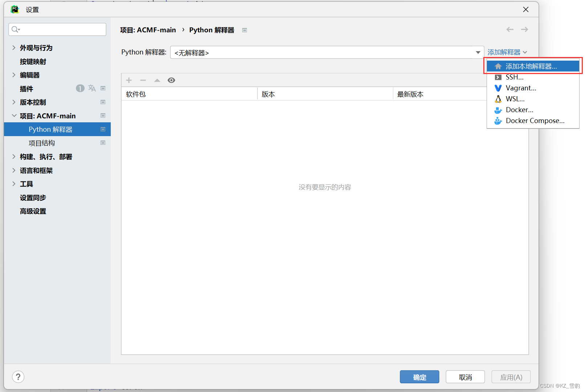Open the Python 解释器 dropdown arrow
The height and width of the screenshot is (392, 585).
tap(478, 52)
